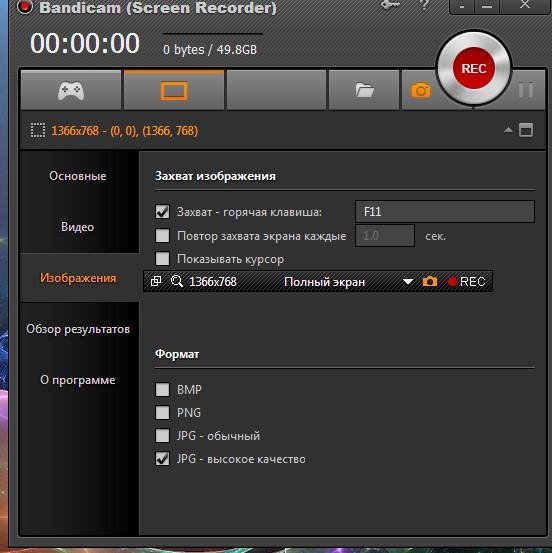Click the dotted rectangle selection area icon

(38, 130)
